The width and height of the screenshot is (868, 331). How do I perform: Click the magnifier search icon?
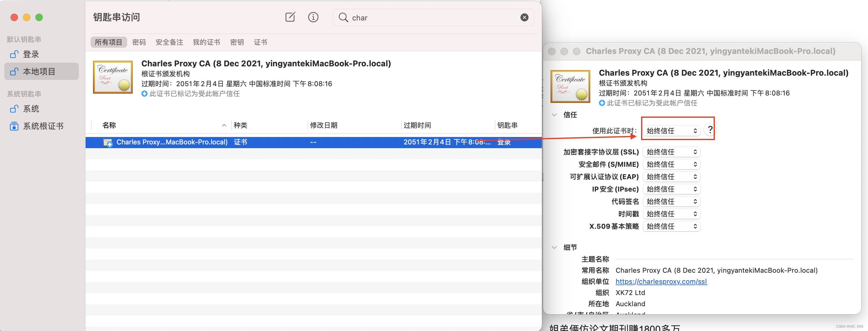click(x=343, y=17)
